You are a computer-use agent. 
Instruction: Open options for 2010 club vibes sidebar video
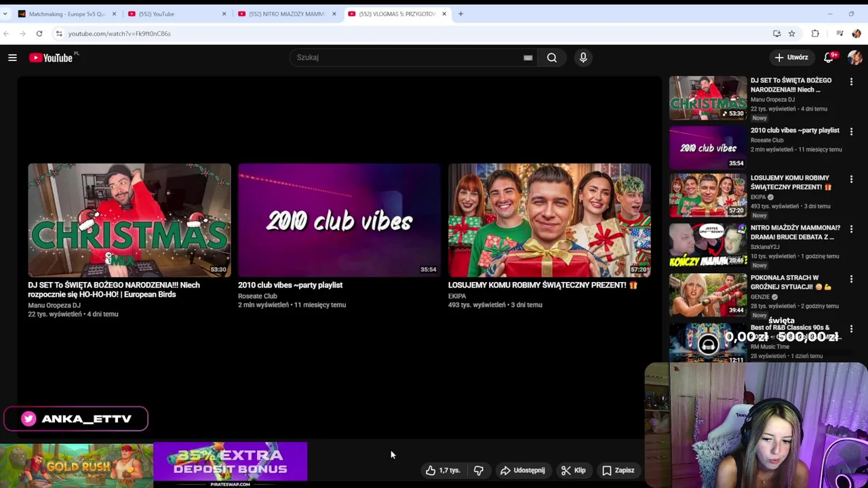click(x=851, y=131)
